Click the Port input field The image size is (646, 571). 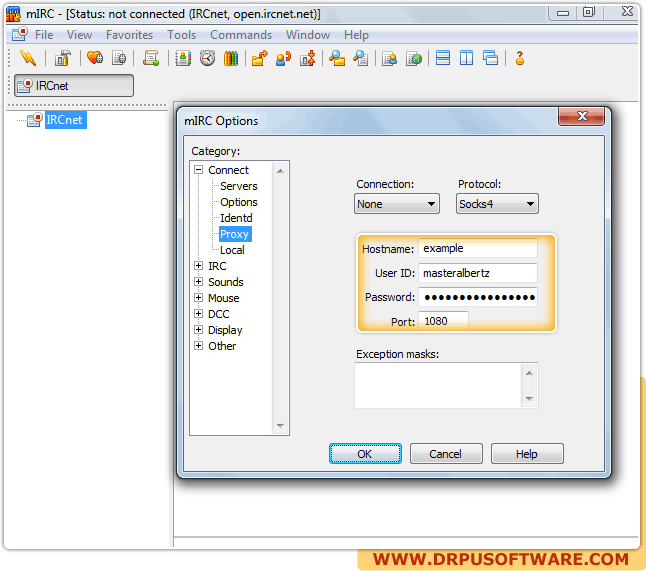[x=443, y=321]
